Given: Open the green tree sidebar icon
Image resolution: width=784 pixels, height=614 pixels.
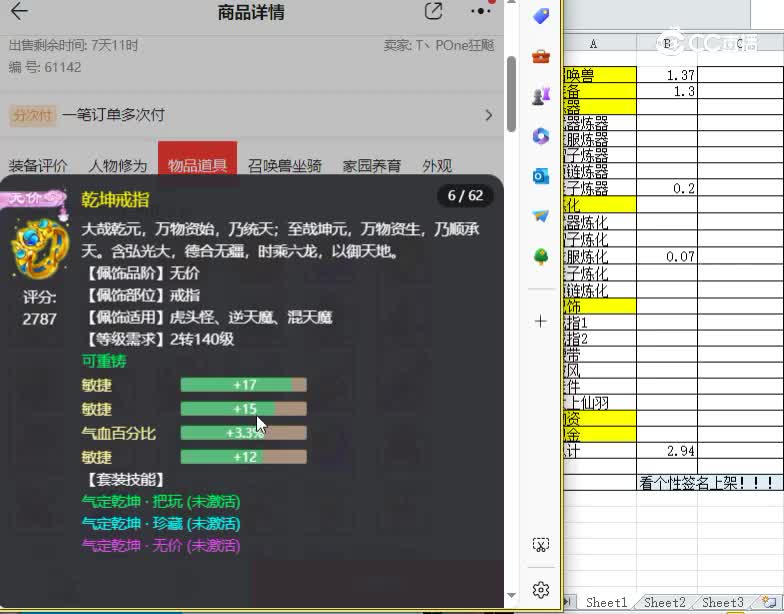Looking at the screenshot, I should 540,256.
